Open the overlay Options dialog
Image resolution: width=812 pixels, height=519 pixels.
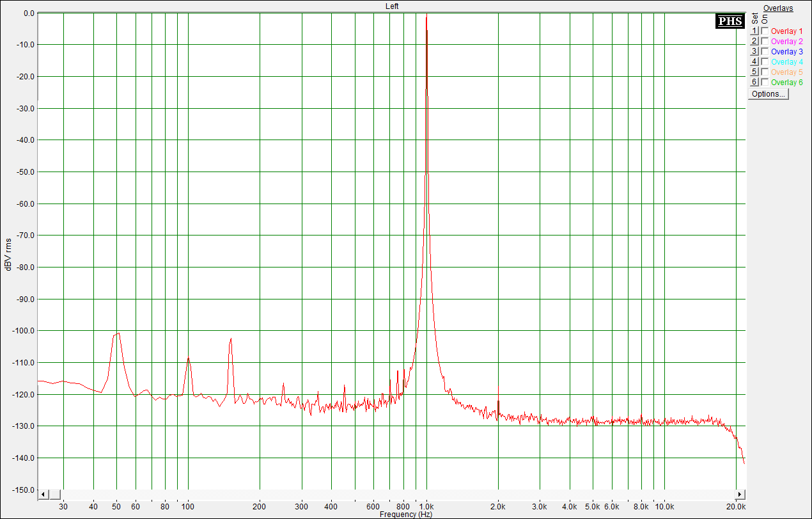click(x=769, y=94)
